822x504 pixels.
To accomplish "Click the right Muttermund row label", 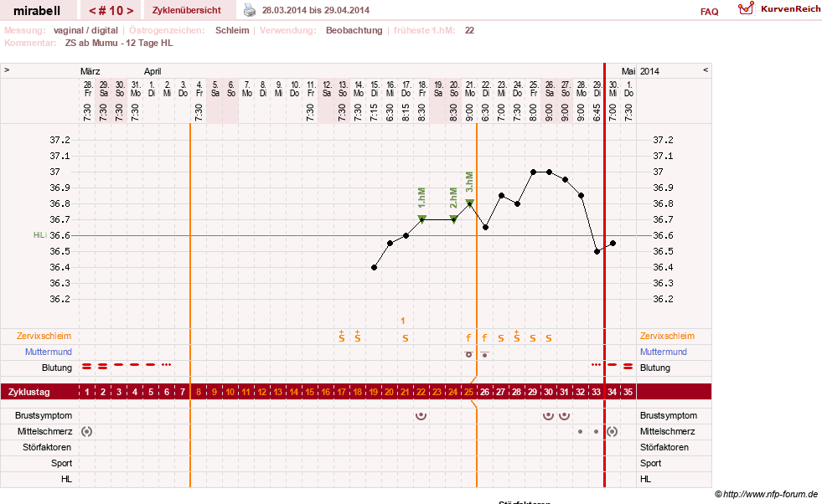I will 663,352.
